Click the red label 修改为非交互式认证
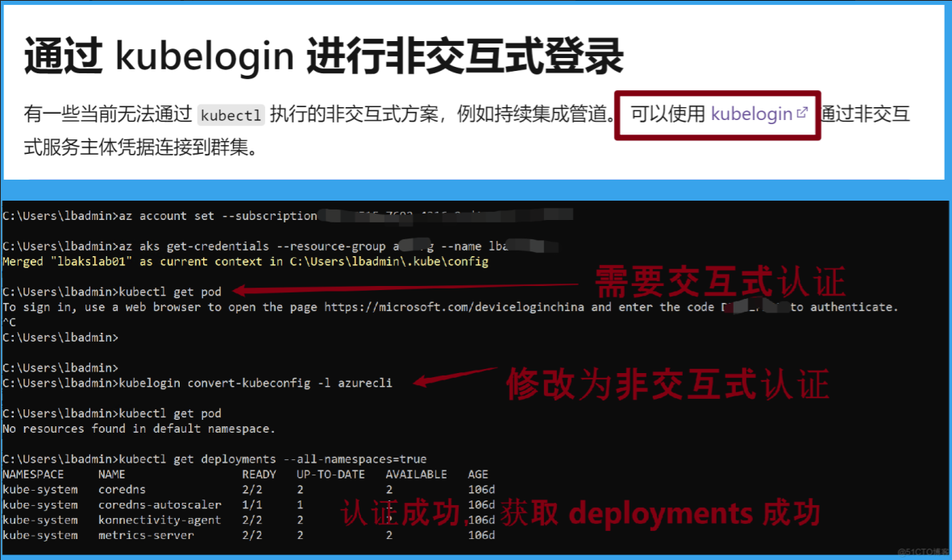 (x=667, y=384)
